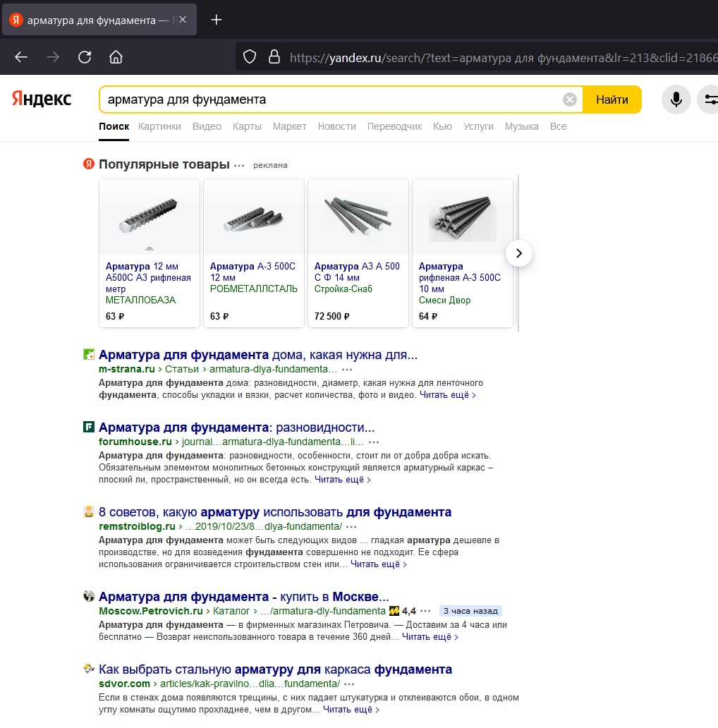Open the Кью tab

pyautogui.click(x=442, y=126)
